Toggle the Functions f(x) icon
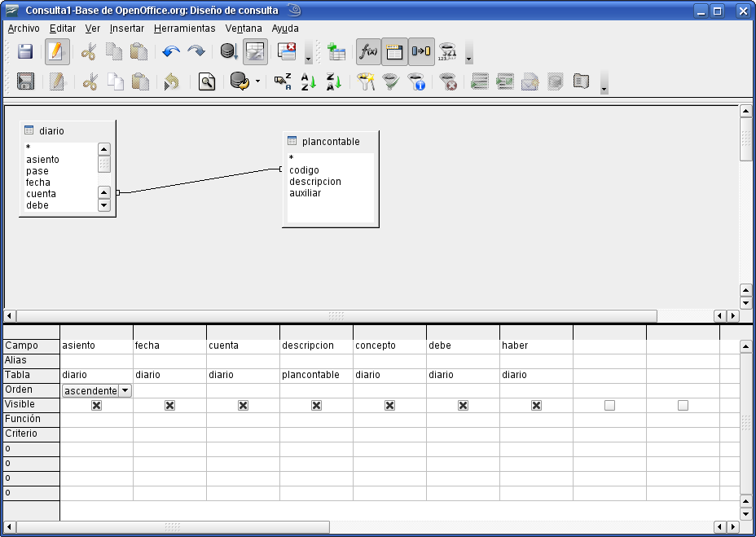756x537 pixels. coord(369,51)
